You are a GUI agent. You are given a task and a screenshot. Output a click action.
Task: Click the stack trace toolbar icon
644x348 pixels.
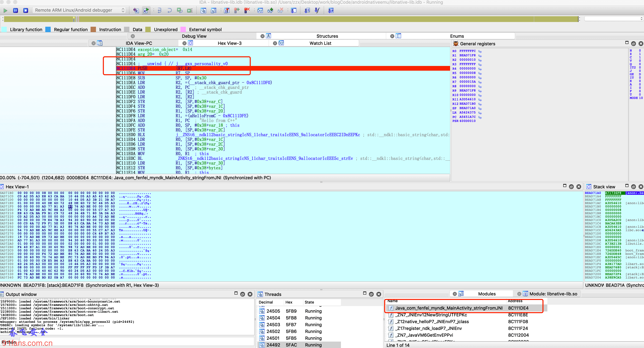point(294,10)
